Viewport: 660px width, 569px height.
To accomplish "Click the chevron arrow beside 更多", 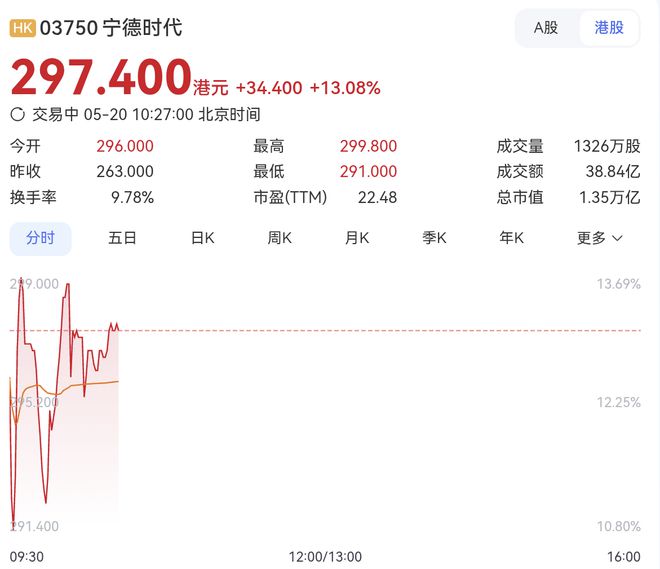I will [x=617, y=239].
